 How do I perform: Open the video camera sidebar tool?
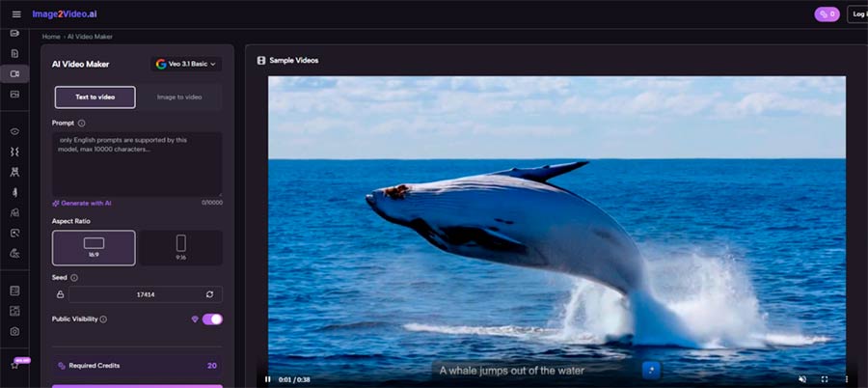[14, 73]
